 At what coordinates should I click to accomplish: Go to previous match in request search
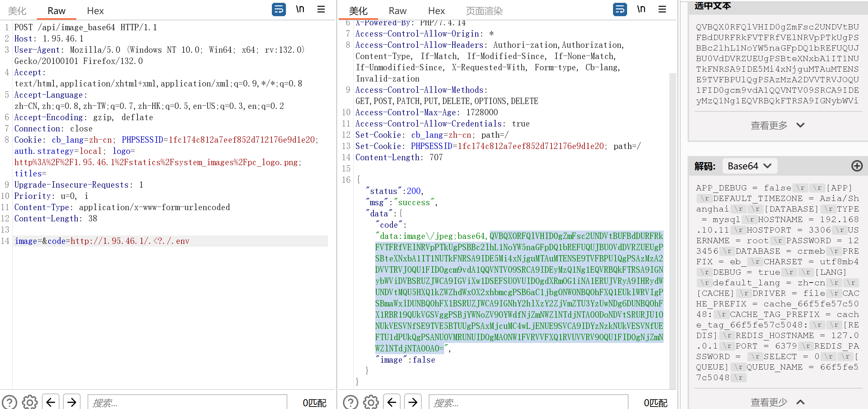point(51,402)
